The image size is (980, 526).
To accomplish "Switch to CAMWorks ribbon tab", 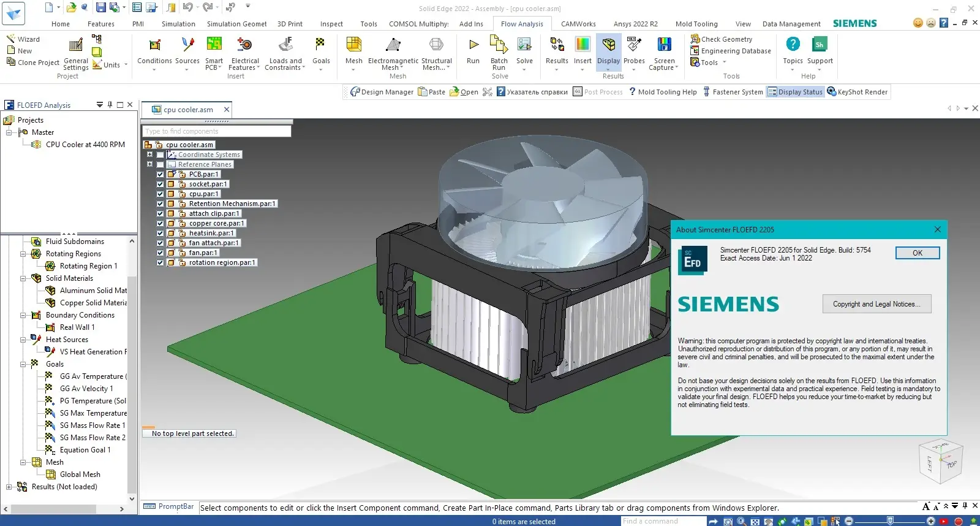I will pyautogui.click(x=578, y=24).
